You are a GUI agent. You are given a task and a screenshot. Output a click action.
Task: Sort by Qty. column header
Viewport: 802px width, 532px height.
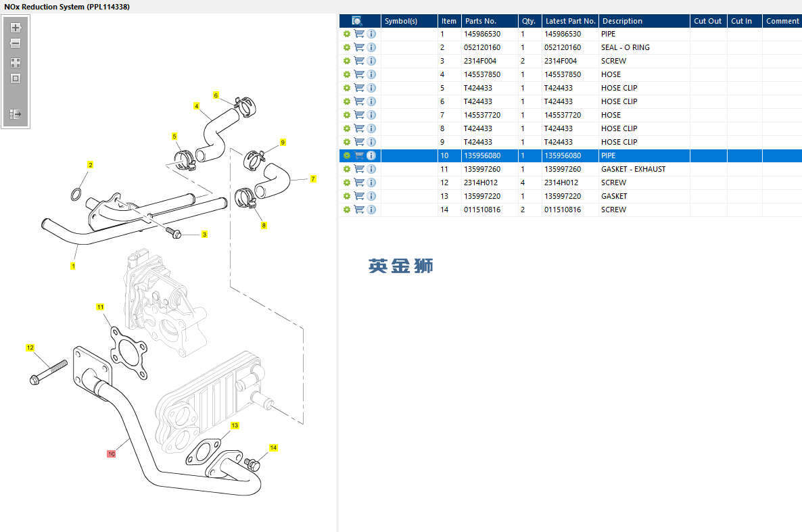[530, 21]
